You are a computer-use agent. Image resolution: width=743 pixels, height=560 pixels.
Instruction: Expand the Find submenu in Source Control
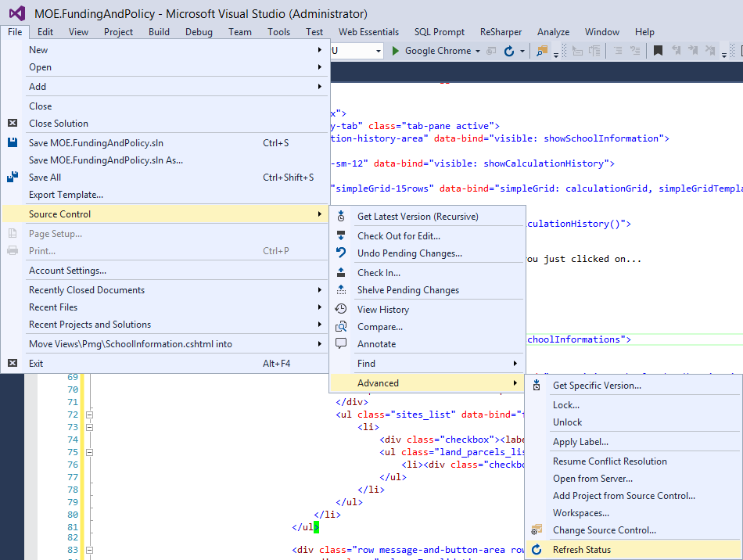pos(515,364)
